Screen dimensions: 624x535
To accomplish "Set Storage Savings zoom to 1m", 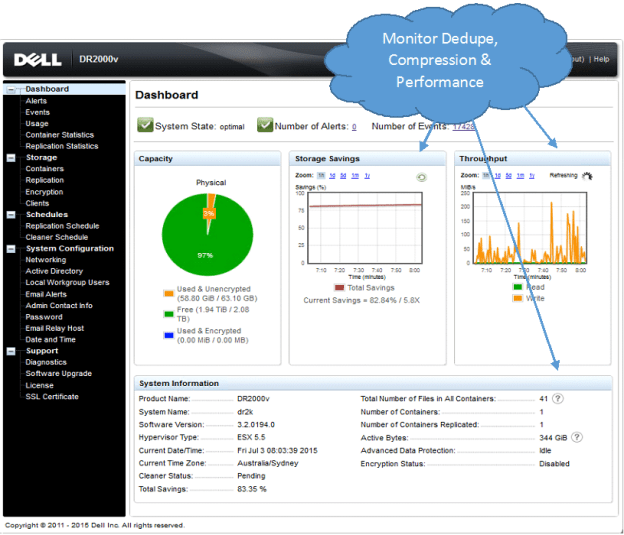I will (355, 176).
